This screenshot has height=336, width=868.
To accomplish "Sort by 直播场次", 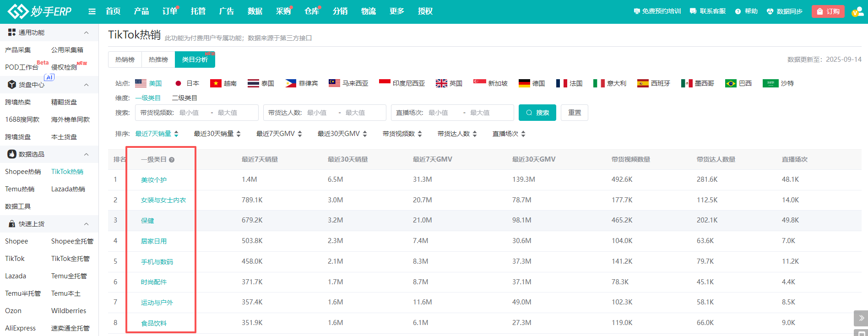I will point(509,134).
